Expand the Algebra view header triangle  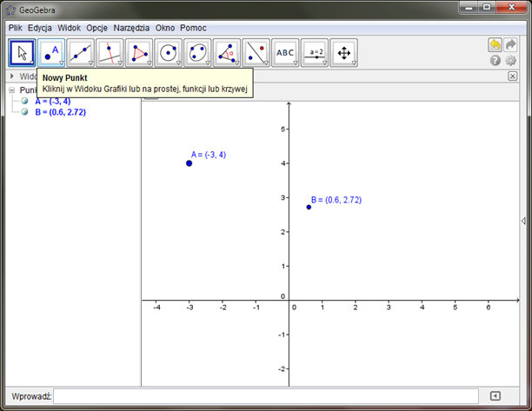pyautogui.click(x=12, y=76)
